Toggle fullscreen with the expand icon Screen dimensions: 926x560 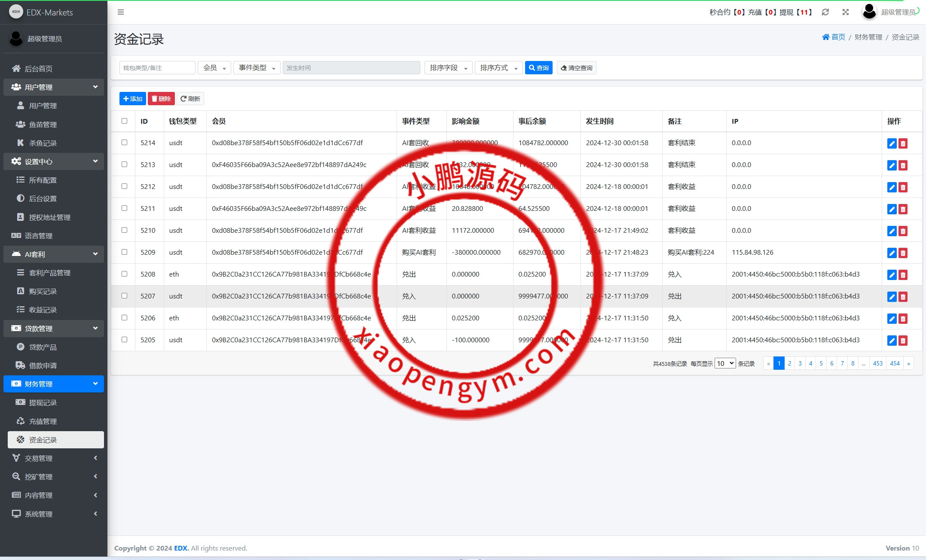[x=845, y=12]
